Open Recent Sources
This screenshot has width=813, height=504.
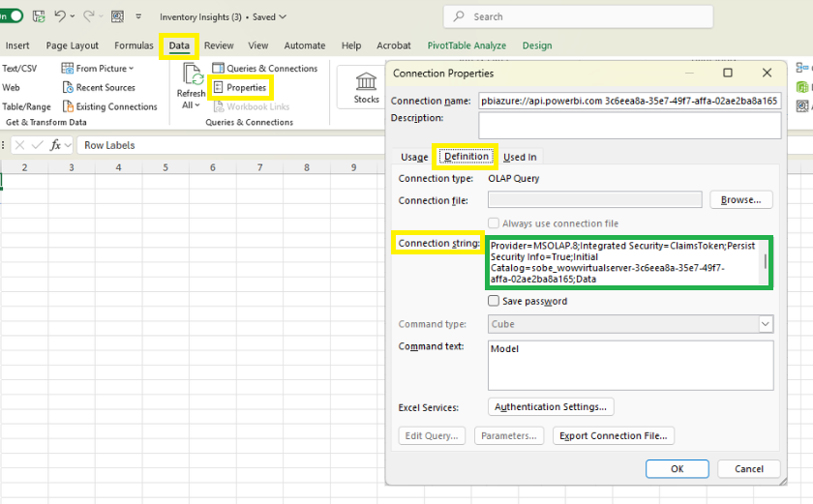pyautogui.click(x=68, y=88)
